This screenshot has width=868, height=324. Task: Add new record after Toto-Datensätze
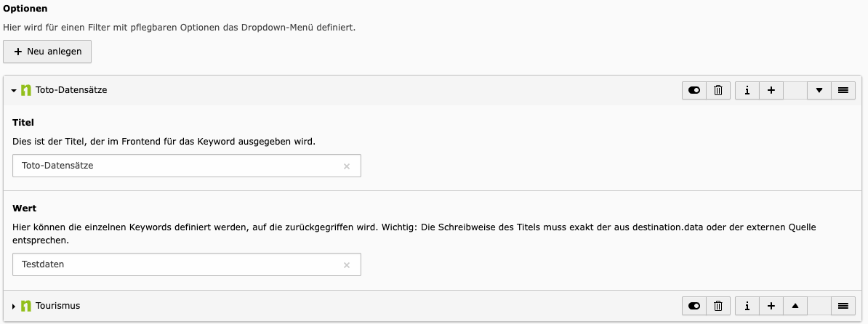pyautogui.click(x=771, y=91)
